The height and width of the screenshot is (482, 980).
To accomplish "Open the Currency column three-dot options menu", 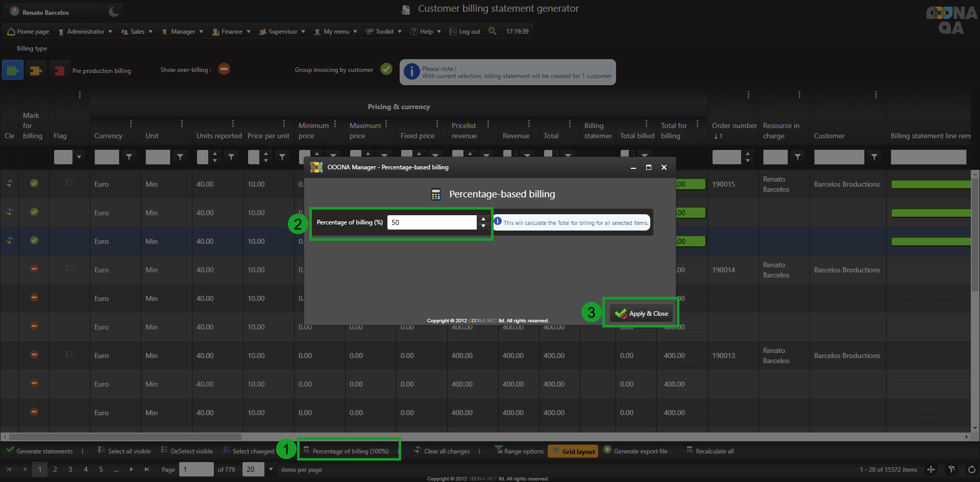I will coord(131,124).
